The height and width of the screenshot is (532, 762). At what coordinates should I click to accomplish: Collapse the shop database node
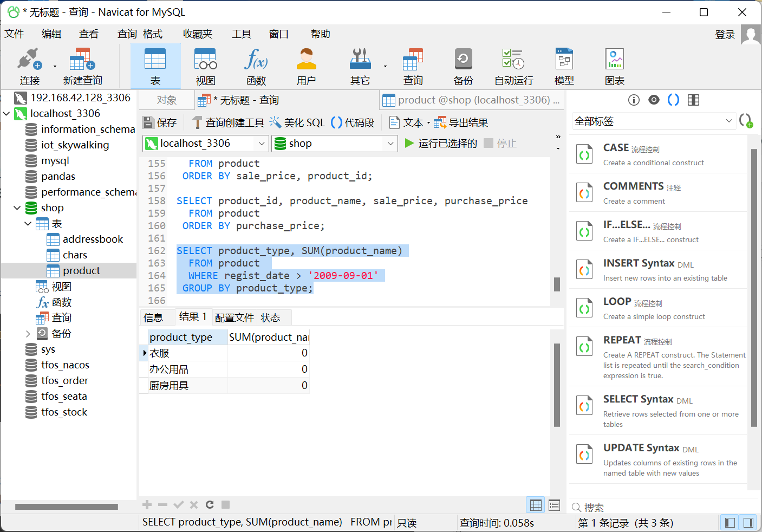17,208
